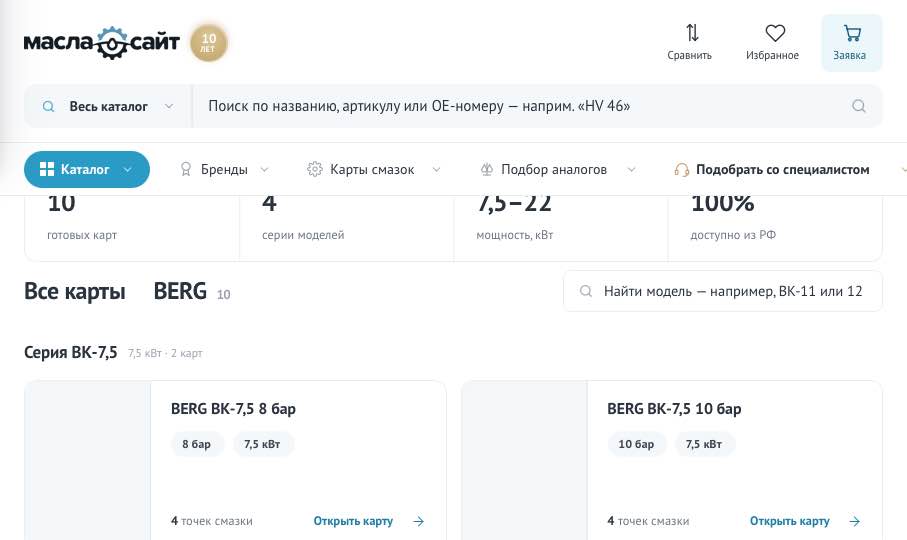The height and width of the screenshot is (540, 907).
Task: Click the 10 лет anniversary badge
Action: pos(208,43)
